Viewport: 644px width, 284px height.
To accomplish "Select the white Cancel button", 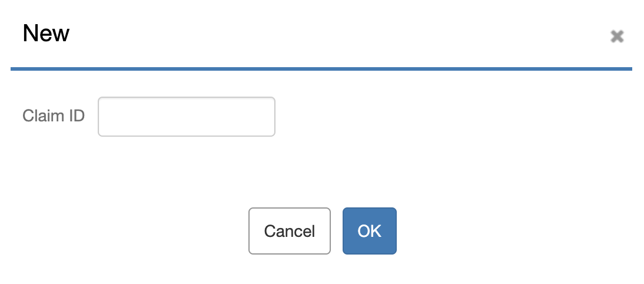I will pyautogui.click(x=290, y=231).
